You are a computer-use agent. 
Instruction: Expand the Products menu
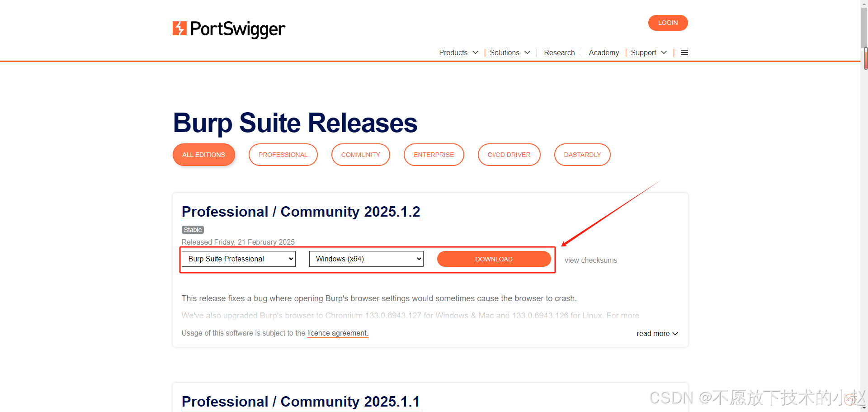458,52
